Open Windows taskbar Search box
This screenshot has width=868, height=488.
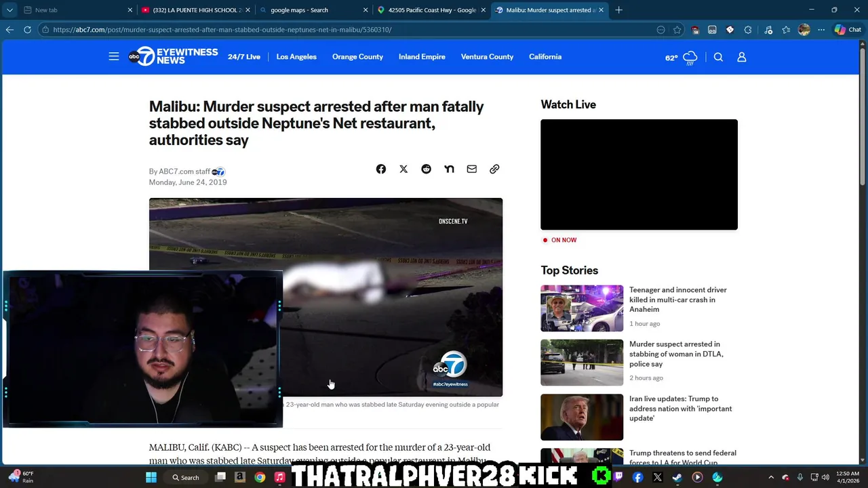185,477
